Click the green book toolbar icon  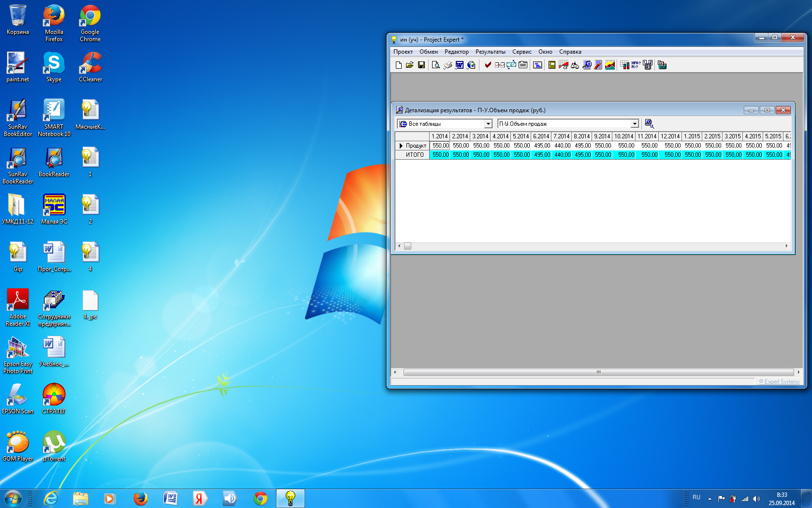point(551,65)
